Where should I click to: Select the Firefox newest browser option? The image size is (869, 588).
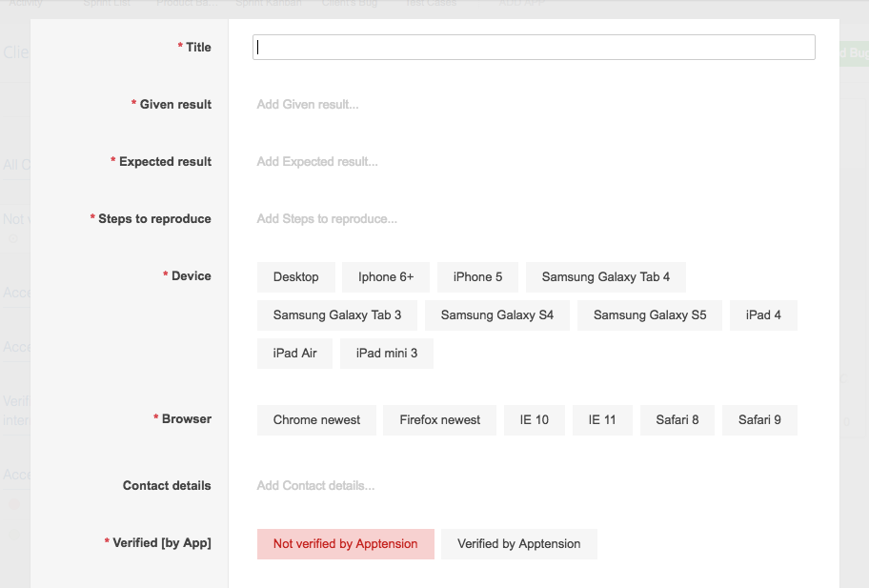click(439, 419)
